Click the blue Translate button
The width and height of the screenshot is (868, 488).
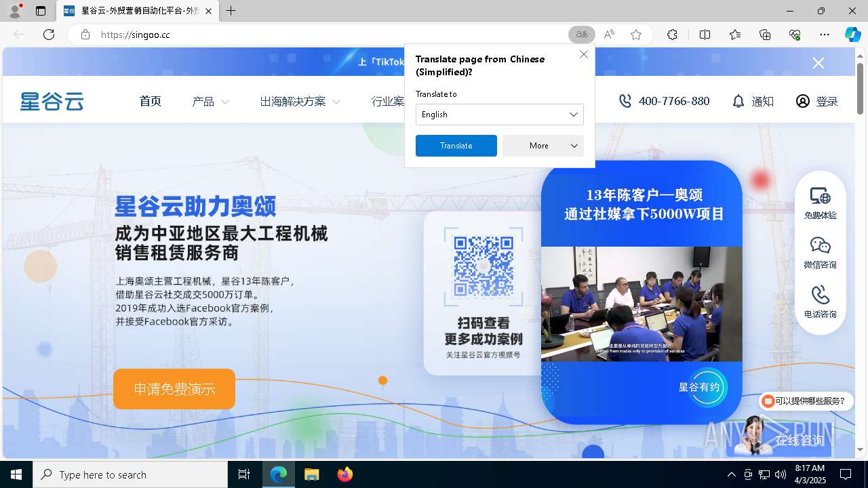456,146
